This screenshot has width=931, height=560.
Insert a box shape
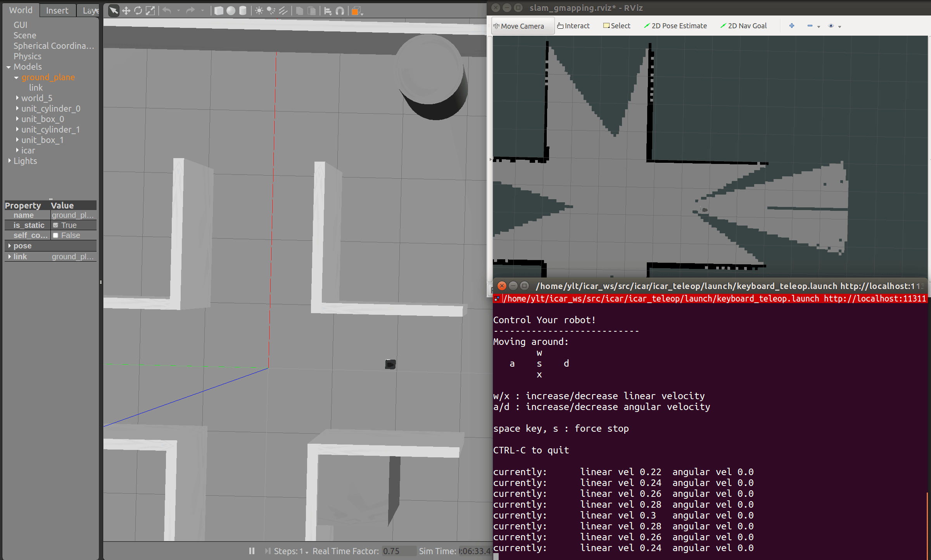tap(219, 11)
